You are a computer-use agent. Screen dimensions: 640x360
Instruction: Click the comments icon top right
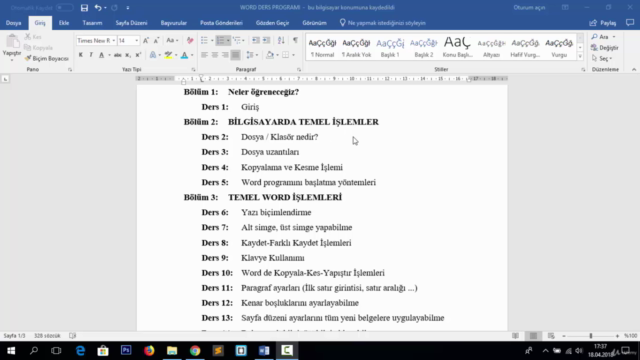click(x=630, y=23)
